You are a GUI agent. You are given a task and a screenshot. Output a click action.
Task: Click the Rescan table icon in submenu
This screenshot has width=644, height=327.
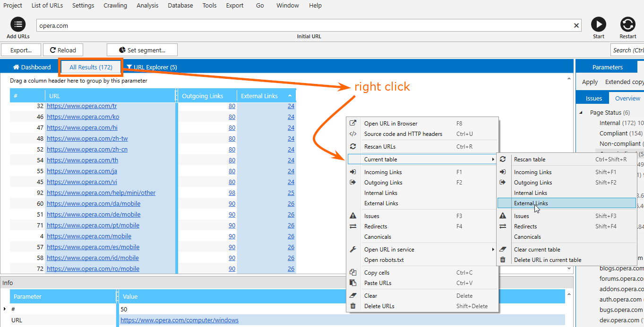click(503, 159)
